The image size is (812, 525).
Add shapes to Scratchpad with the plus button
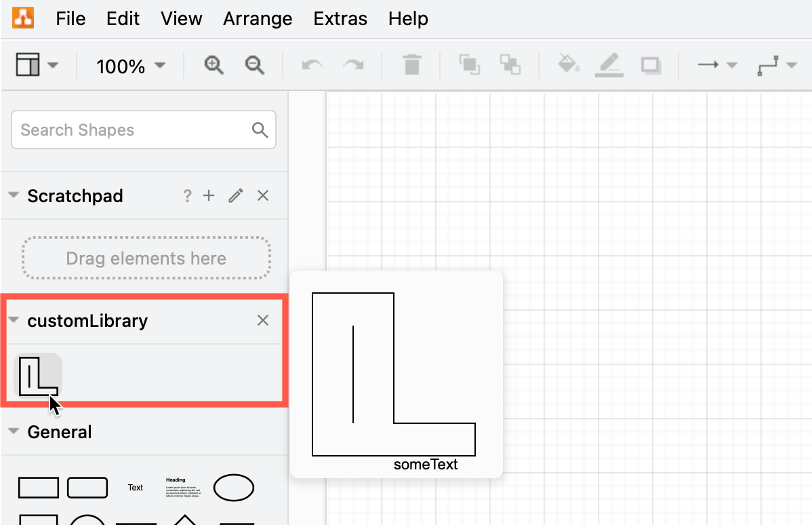click(209, 195)
